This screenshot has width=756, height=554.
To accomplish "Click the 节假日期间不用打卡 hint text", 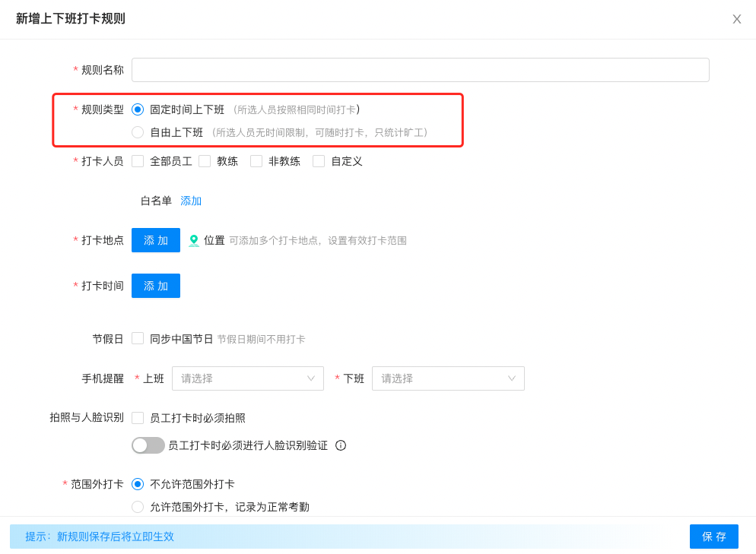I will click(262, 339).
